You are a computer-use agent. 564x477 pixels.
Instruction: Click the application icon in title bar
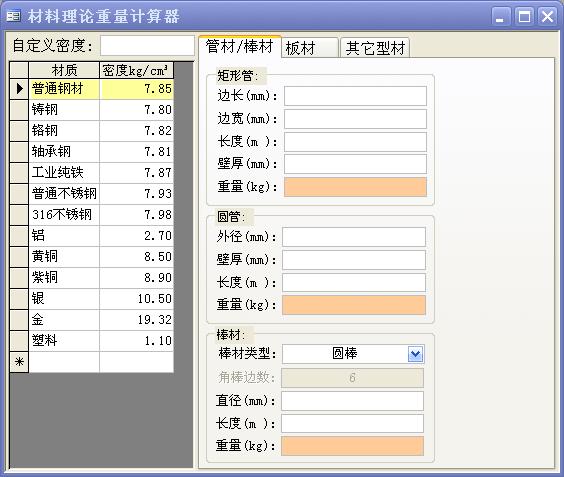coord(14,16)
